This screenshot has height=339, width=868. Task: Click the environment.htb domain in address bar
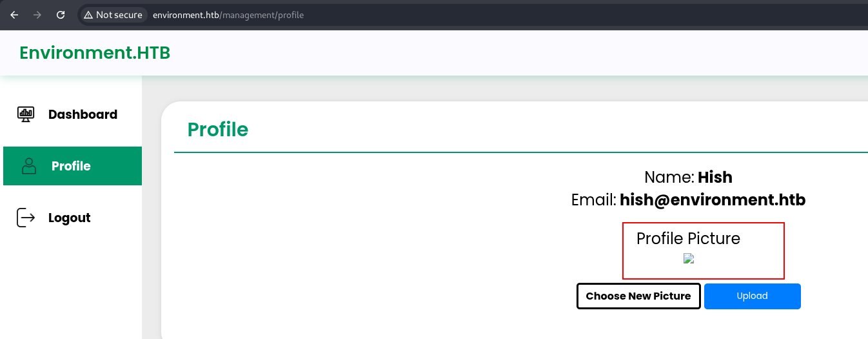point(186,15)
